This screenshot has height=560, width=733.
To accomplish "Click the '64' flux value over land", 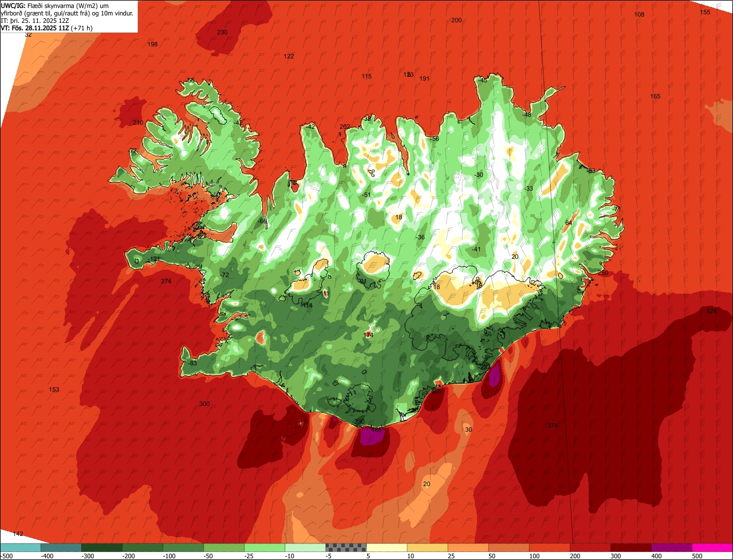I will [x=569, y=223].
